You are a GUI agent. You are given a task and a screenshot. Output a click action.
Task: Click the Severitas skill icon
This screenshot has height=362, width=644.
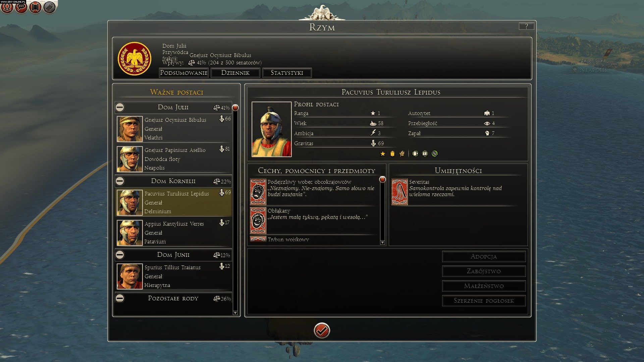click(x=399, y=192)
